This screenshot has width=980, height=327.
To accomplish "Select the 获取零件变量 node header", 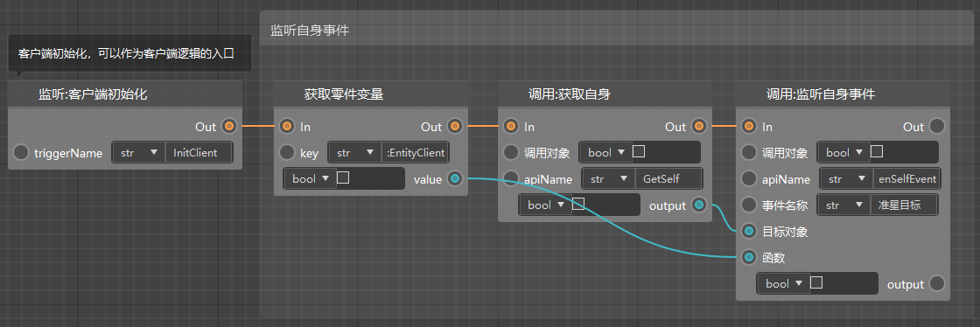I will pyautogui.click(x=371, y=94).
